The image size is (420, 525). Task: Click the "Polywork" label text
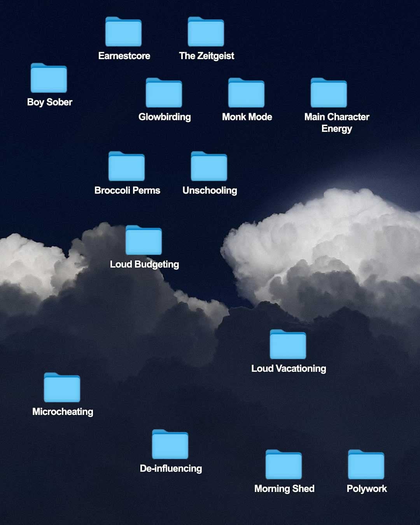pyautogui.click(x=367, y=489)
